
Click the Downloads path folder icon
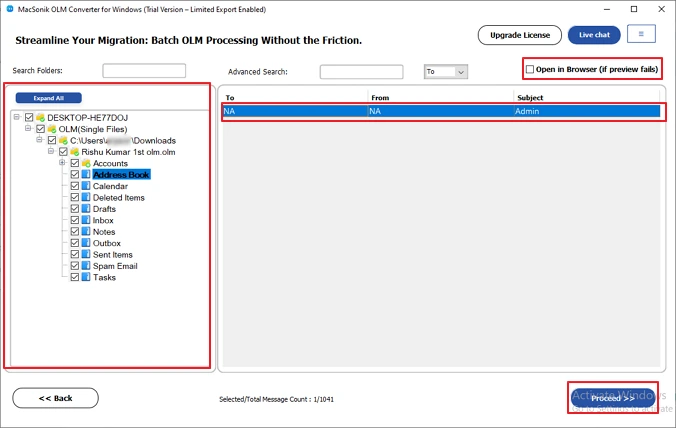[x=63, y=140]
